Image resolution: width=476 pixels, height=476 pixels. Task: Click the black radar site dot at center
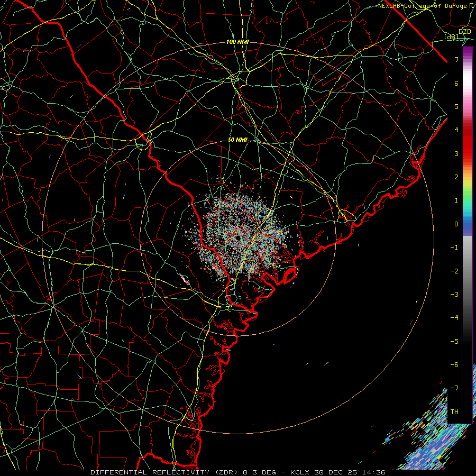[x=237, y=237]
